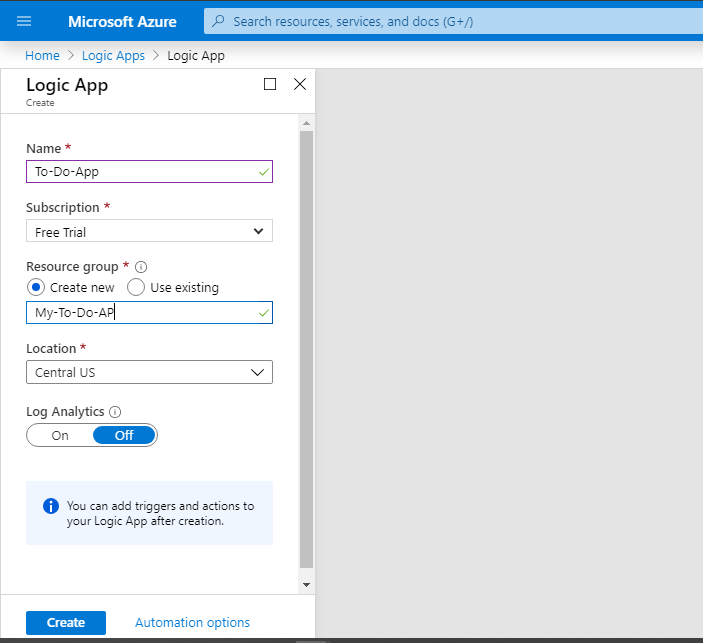The image size is (703, 643).
Task: Go to Logic Apps breadcrumb
Action: [x=113, y=56]
